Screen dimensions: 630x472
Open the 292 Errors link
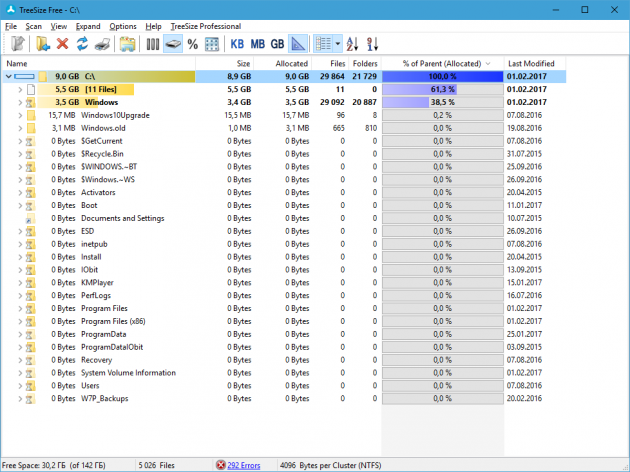coord(243,466)
